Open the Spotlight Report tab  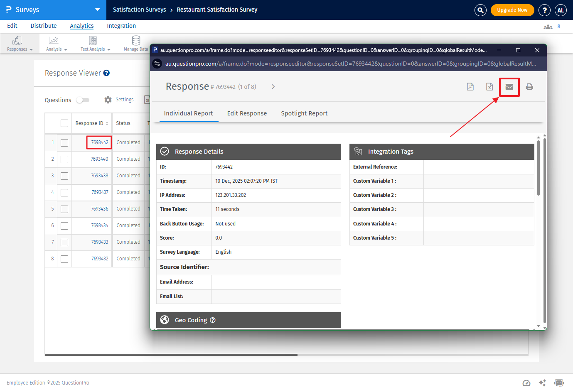304,113
